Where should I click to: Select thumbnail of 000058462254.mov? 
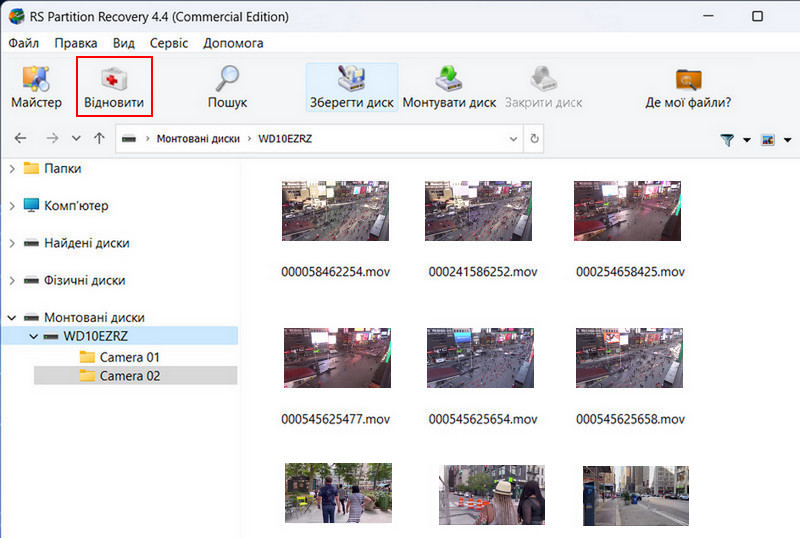point(335,211)
